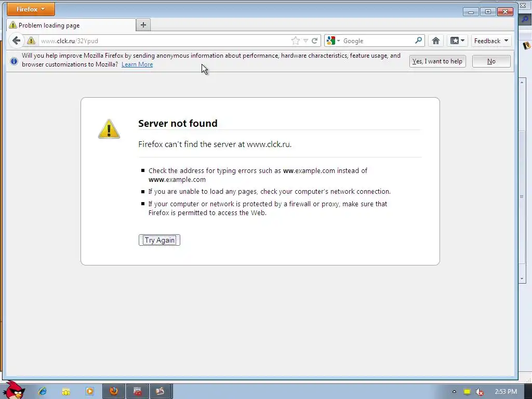Viewport: 532px width, 399px height.
Task: Click the No button in the notification bar
Action: 491,61
